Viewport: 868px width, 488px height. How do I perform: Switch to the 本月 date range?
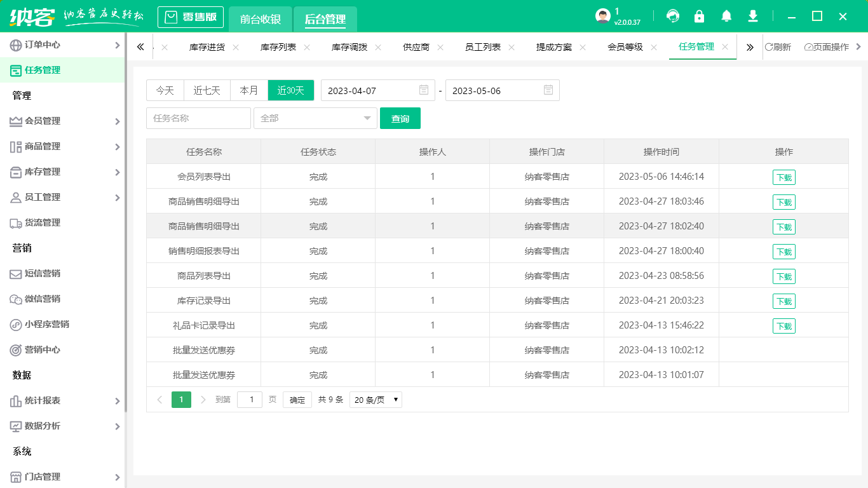point(249,90)
